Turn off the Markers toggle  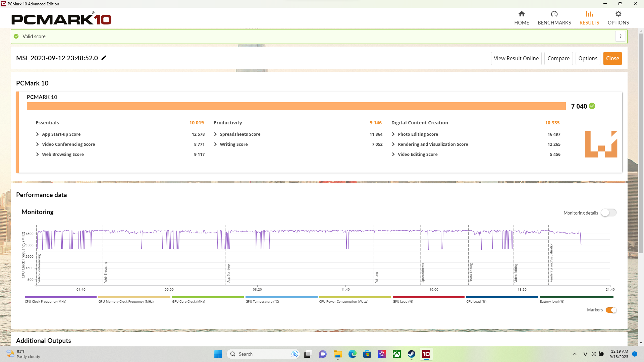pyautogui.click(x=611, y=310)
